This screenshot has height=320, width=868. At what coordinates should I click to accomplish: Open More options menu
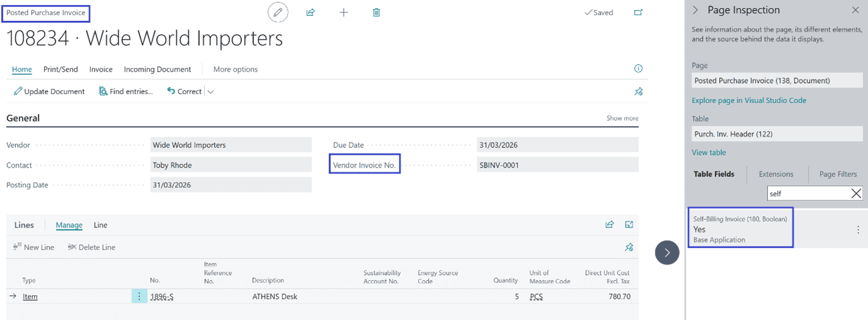(x=235, y=69)
